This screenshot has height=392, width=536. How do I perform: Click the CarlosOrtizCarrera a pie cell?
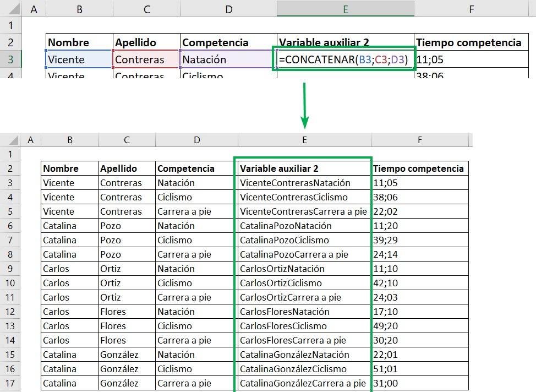coord(304,297)
